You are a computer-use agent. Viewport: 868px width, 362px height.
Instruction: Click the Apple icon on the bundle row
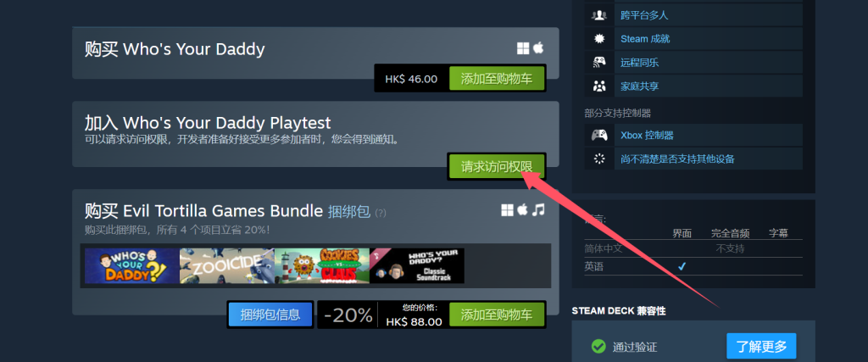click(523, 209)
